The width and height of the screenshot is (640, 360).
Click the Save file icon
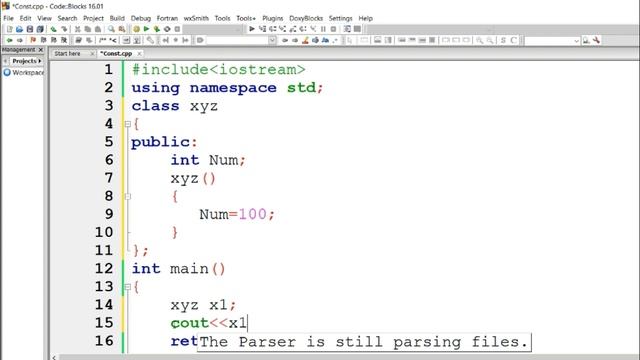29,29
